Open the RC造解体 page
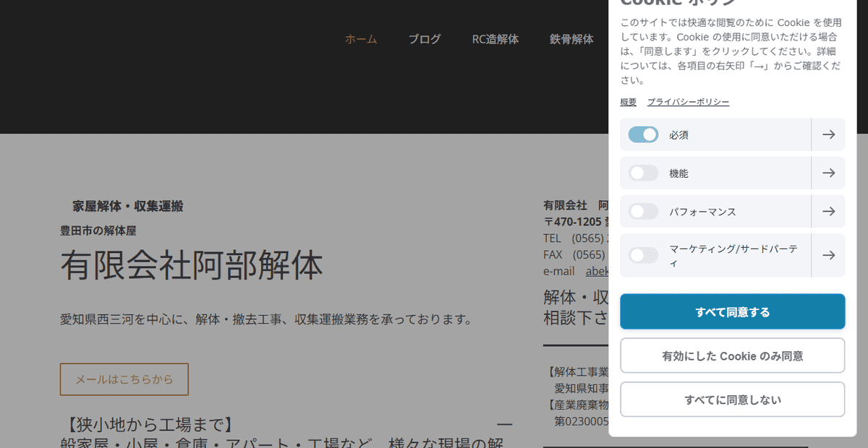The height and width of the screenshot is (448, 868). tap(495, 40)
